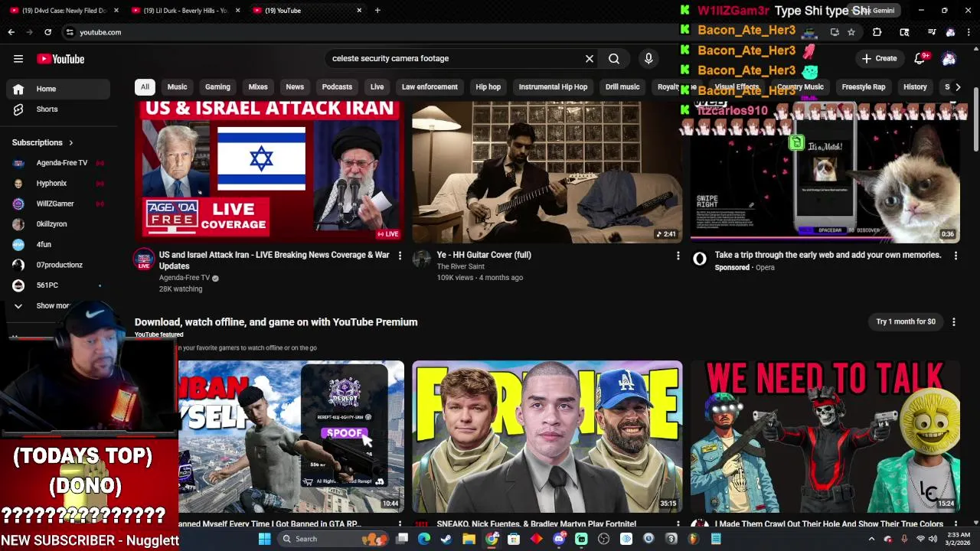
Task: Clear the search box text
Action: (x=590, y=58)
